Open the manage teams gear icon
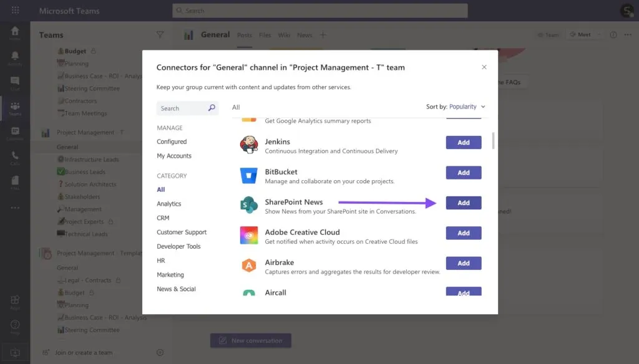This screenshot has width=639, height=364. (160, 353)
